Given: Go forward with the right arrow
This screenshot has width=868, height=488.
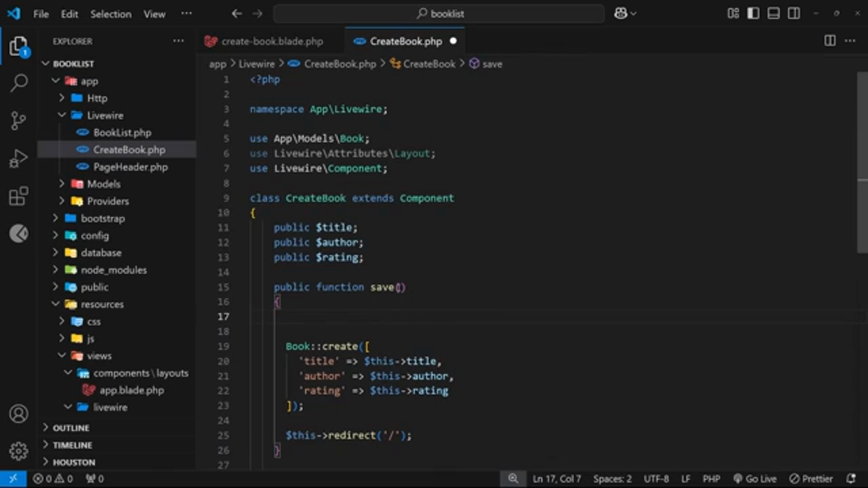Looking at the screenshot, I should point(257,14).
